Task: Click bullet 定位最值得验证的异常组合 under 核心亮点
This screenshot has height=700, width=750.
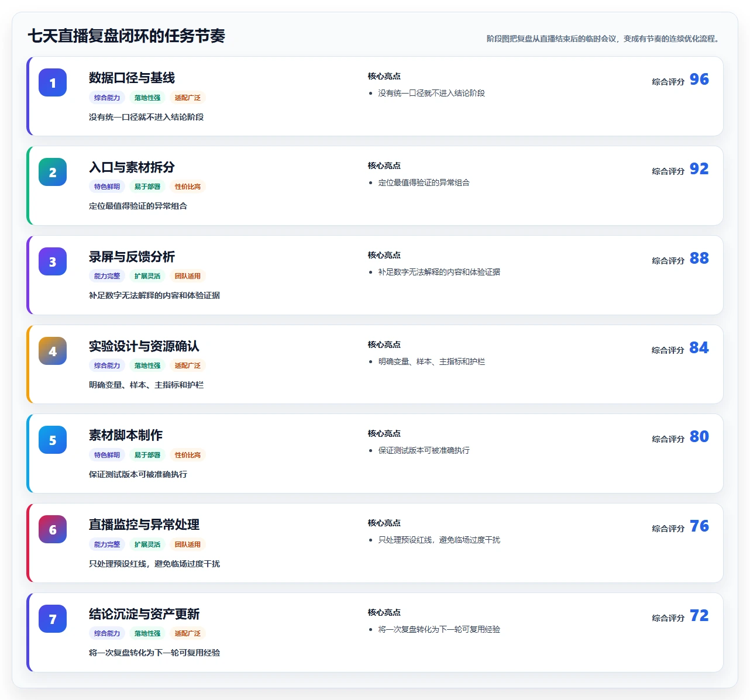Action: click(x=424, y=182)
